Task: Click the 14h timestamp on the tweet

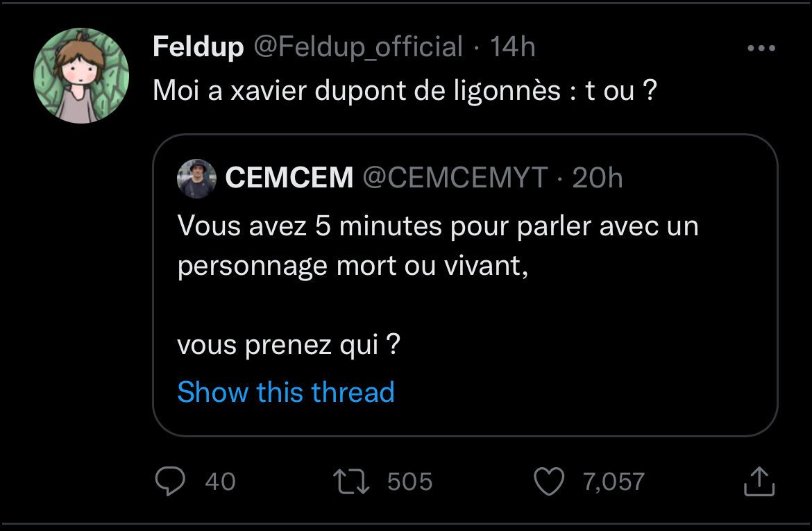Action: tap(512, 47)
